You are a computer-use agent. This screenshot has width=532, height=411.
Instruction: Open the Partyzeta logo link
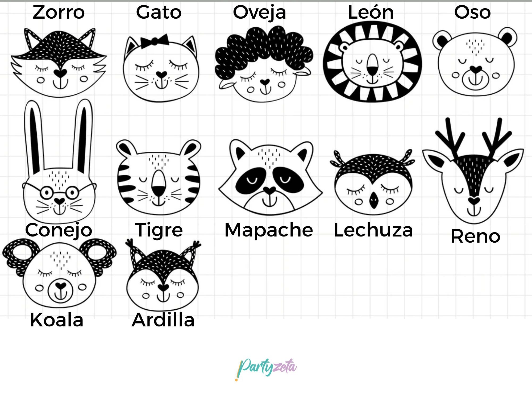pos(266,369)
